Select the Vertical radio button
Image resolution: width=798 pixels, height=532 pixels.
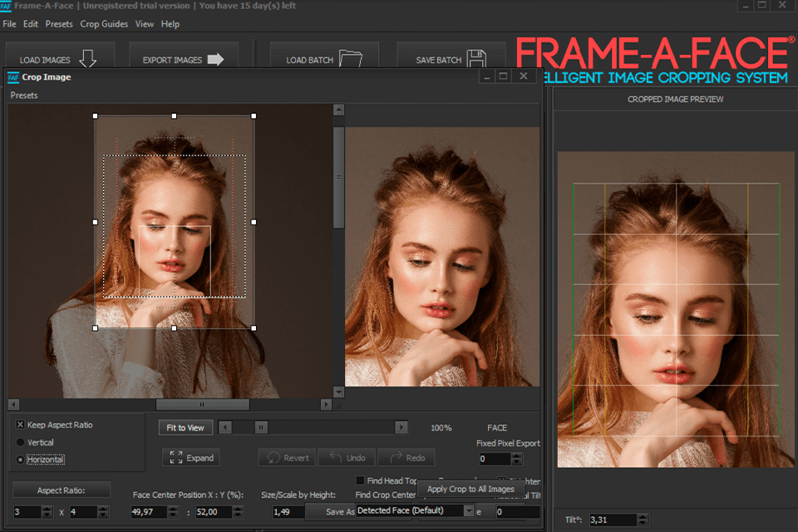(20, 442)
